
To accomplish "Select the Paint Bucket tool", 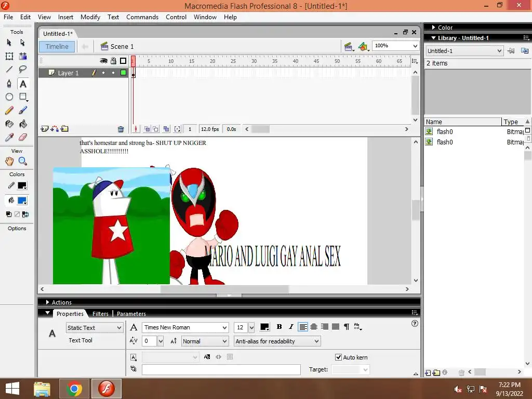I will pyautogui.click(x=23, y=124).
